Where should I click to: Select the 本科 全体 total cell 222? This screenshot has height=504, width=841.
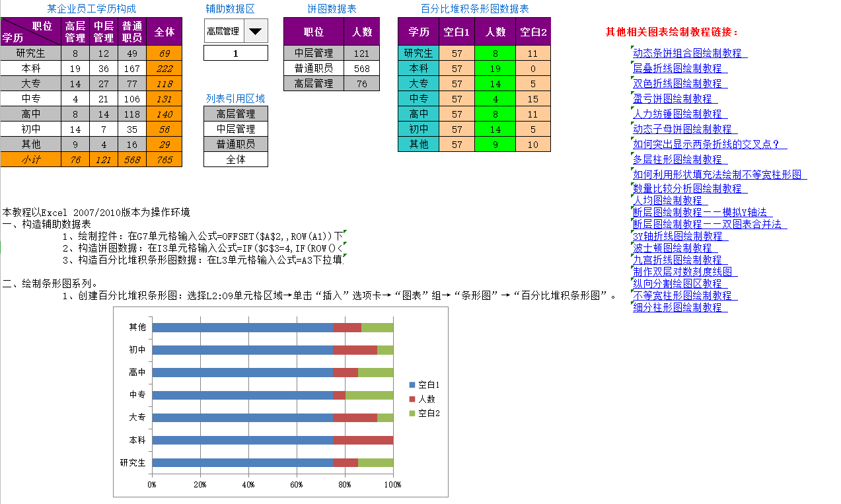point(165,68)
